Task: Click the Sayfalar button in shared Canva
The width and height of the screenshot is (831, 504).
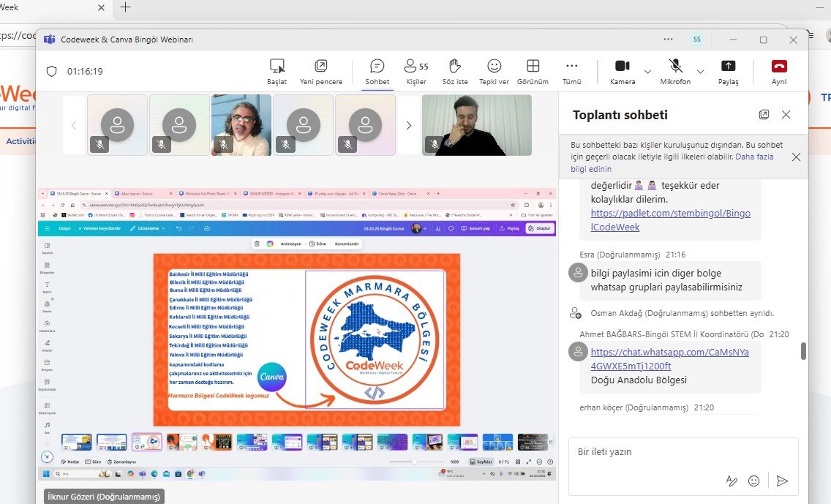Action: (482, 462)
